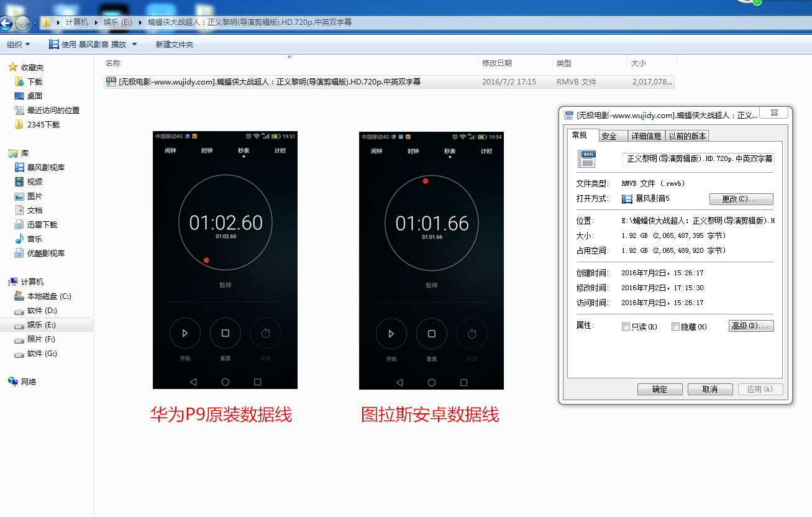The height and width of the screenshot is (517, 812).
Task: Check the 隐藏 hidden attribute box
Action: click(675, 326)
